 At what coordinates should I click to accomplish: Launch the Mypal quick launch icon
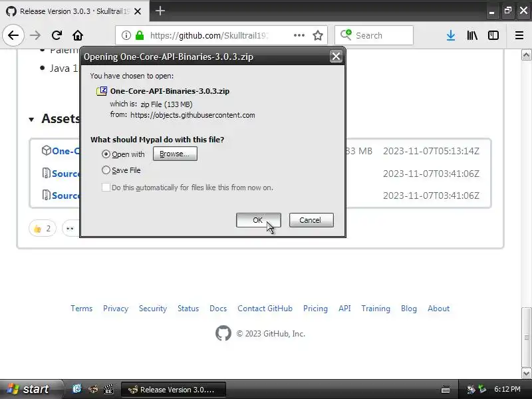click(x=93, y=389)
